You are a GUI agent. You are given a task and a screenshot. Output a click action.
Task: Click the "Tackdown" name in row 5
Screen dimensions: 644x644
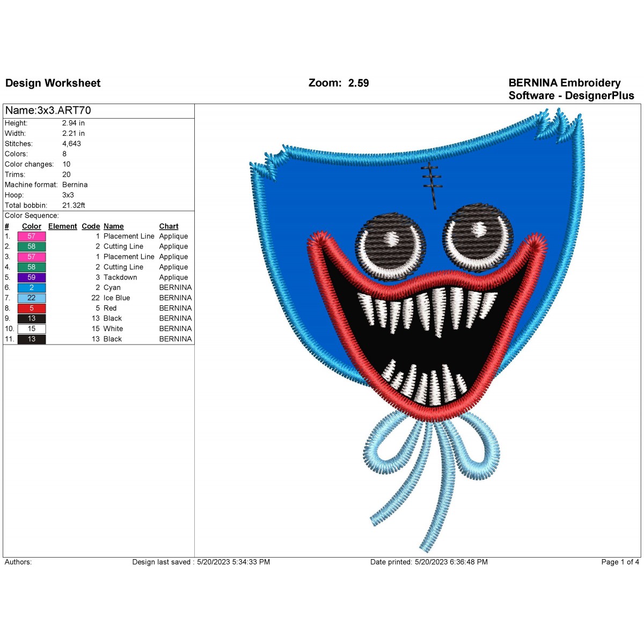pyautogui.click(x=120, y=277)
